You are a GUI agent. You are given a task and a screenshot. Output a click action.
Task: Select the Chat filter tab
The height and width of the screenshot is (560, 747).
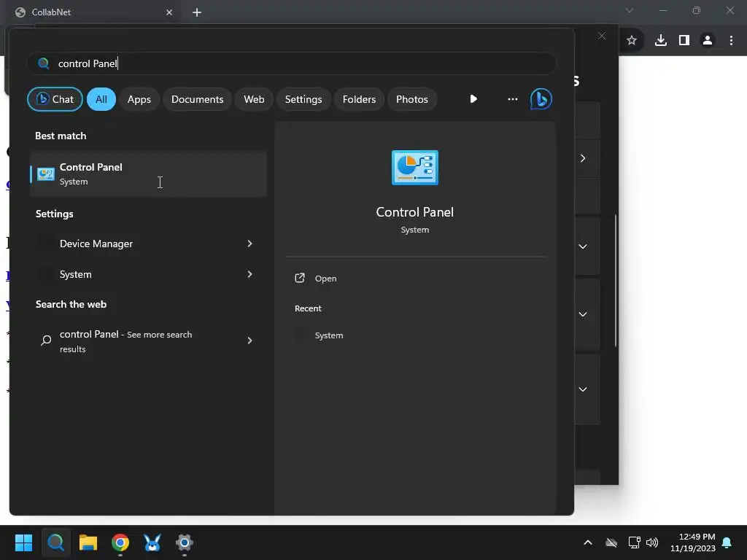pyautogui.click(x=55, y=99)
